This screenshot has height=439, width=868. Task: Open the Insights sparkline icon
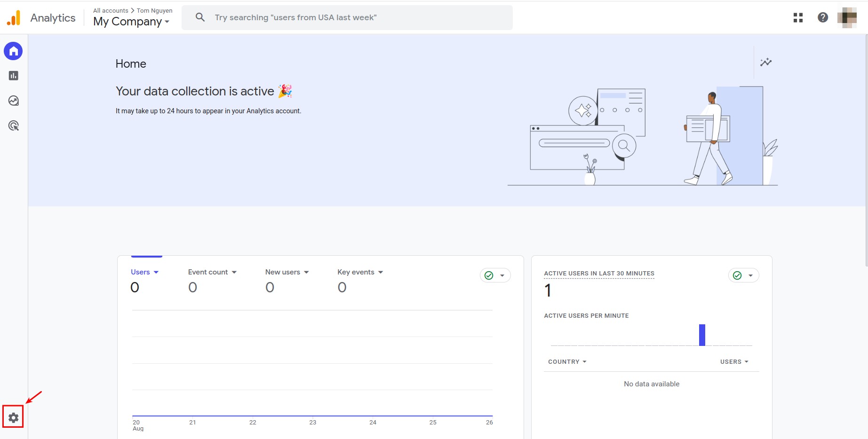[x=766, y=62]
